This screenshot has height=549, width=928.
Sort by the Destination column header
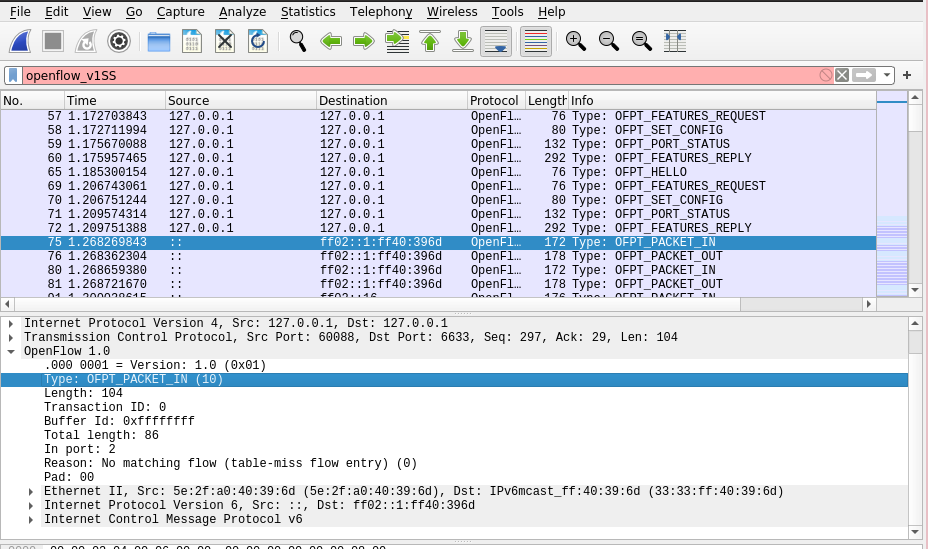click(x=392, y=101)
